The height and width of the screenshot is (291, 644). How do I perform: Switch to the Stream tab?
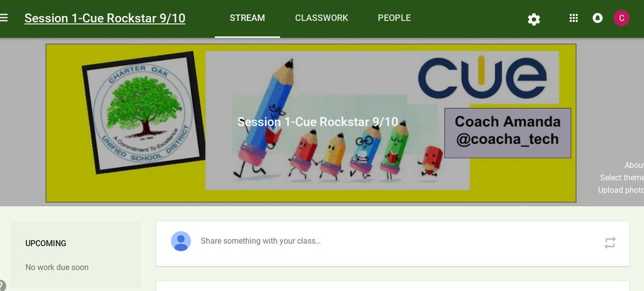pyautogui.click(x=247, y=18)
